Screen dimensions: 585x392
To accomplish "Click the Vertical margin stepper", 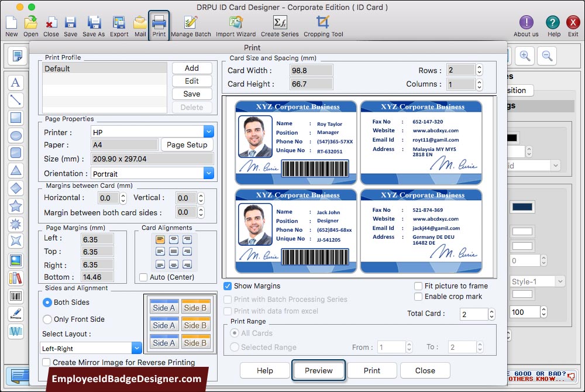I will click(201, 198).
